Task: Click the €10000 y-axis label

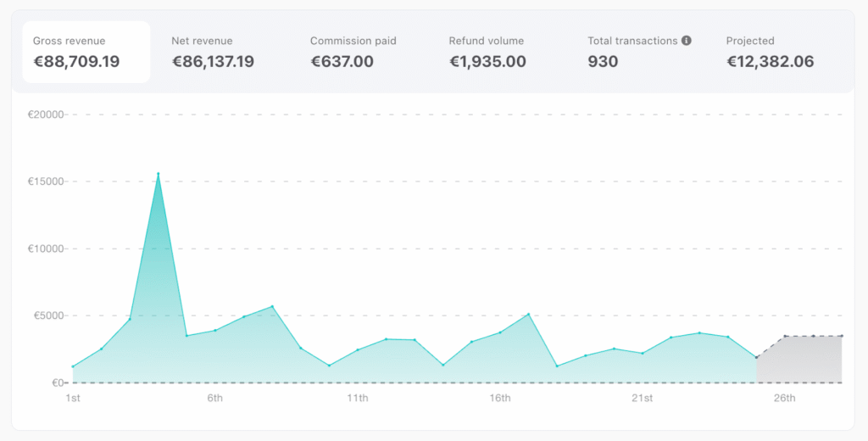Action: point(46,248)
